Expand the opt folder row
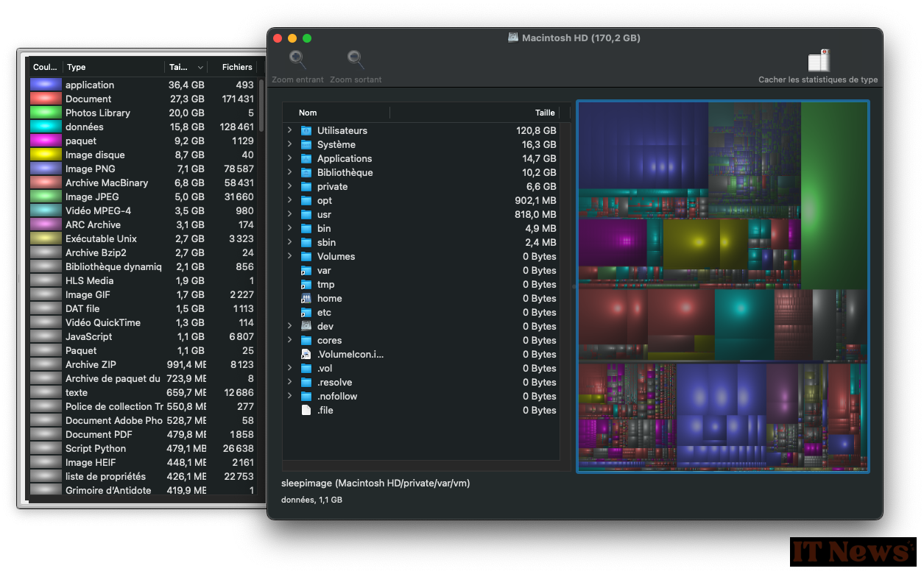 click(289, 200)
